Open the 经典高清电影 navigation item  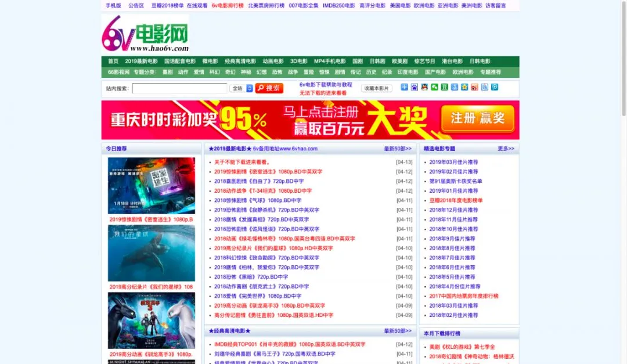point(240,61)
